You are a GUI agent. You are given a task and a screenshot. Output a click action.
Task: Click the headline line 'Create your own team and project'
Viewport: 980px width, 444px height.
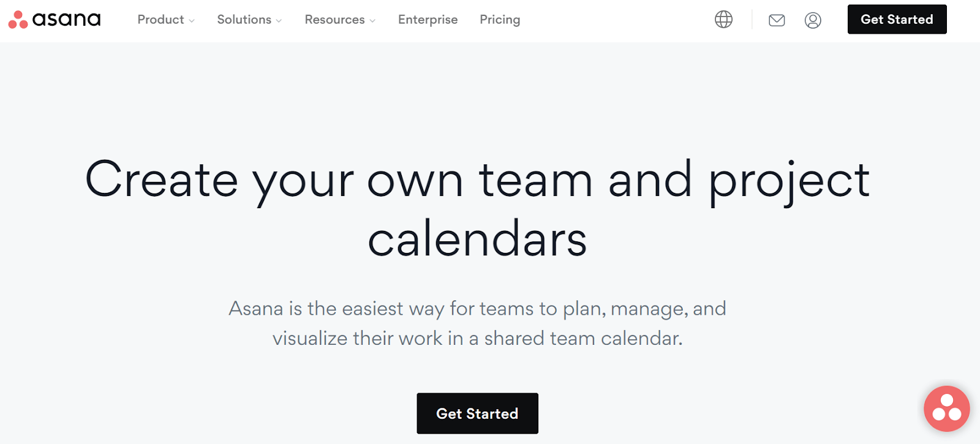[477, 181]
